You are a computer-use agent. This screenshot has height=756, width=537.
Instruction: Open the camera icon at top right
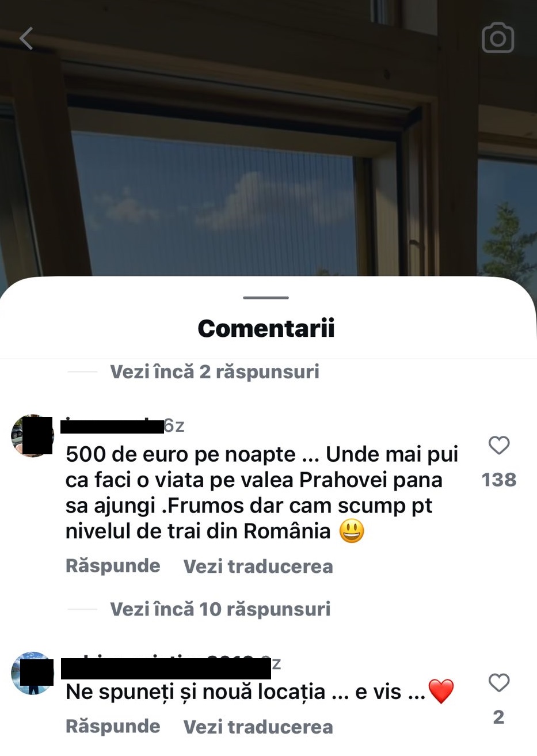[x=498, y=38]
